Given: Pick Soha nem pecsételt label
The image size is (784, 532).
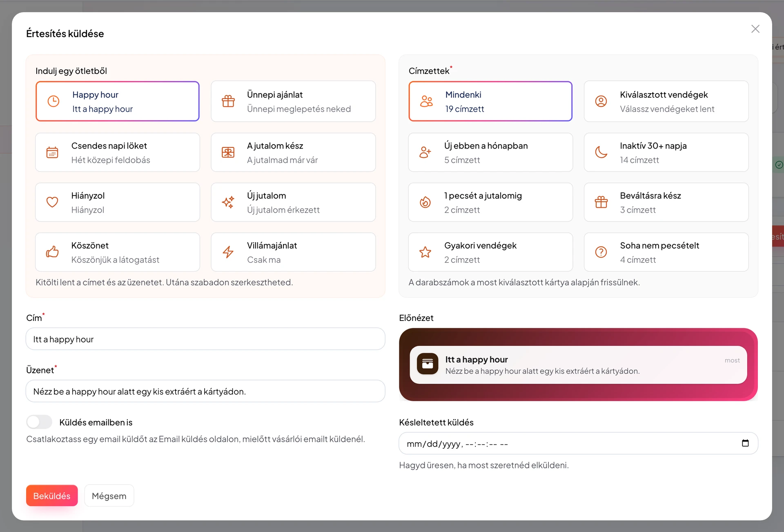Looking at the screenshot, I should pos(659,245).
